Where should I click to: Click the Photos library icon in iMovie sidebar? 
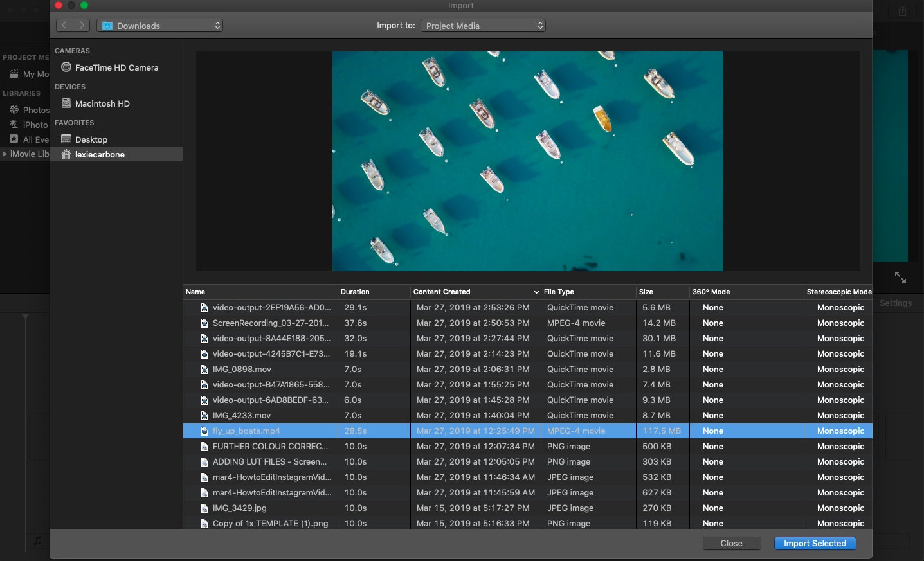tap(14, 109)
